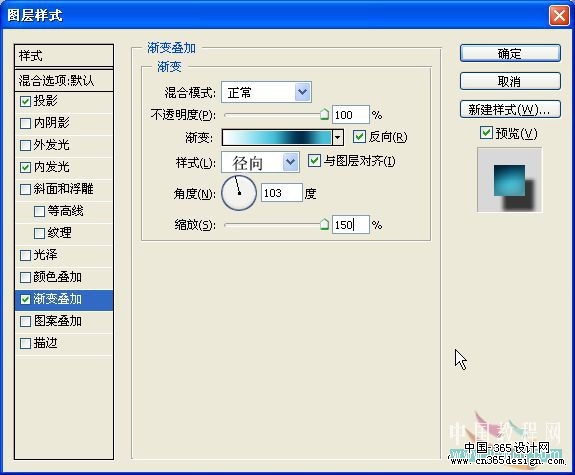
Task: Toggle the 反向(R) reverse checkbox
Action: 359,137
